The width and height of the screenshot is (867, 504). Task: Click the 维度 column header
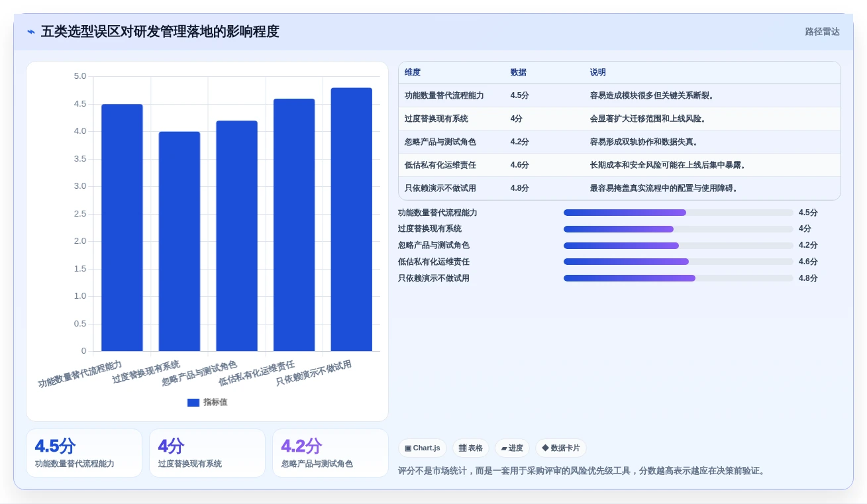[413, 73]
